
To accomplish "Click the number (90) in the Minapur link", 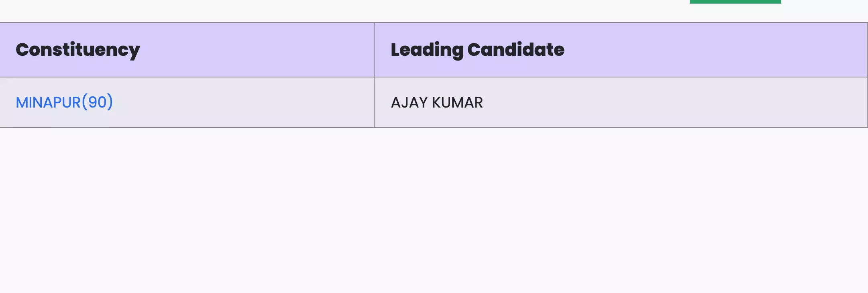I will coord(98,102).
